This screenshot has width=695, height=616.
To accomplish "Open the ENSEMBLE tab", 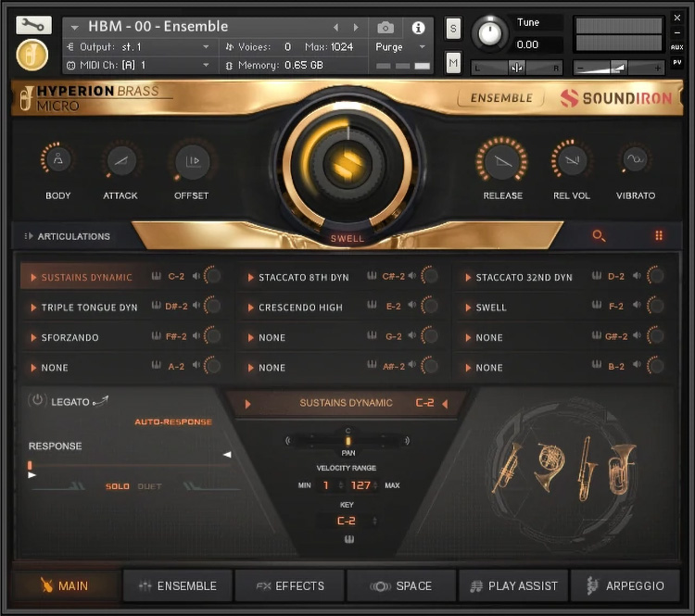I will point(178,585).
